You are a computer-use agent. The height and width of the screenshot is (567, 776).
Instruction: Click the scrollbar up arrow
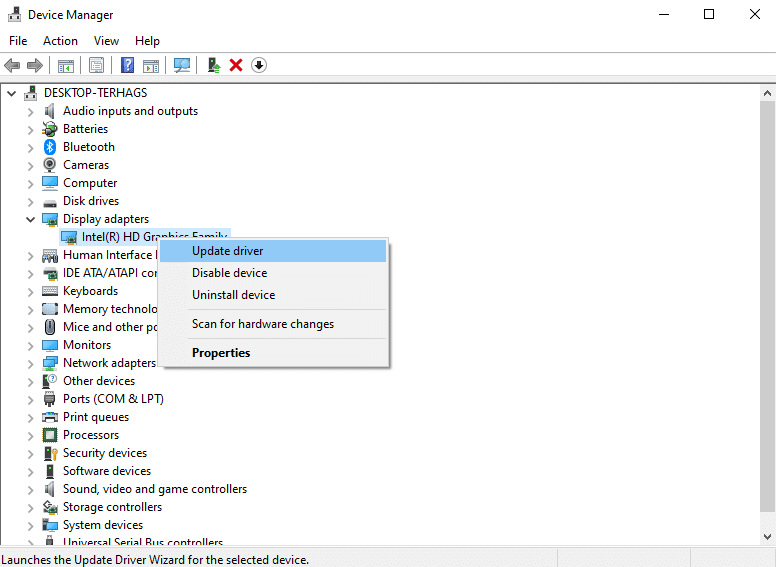pyautogui.click(x=768, y=93)
